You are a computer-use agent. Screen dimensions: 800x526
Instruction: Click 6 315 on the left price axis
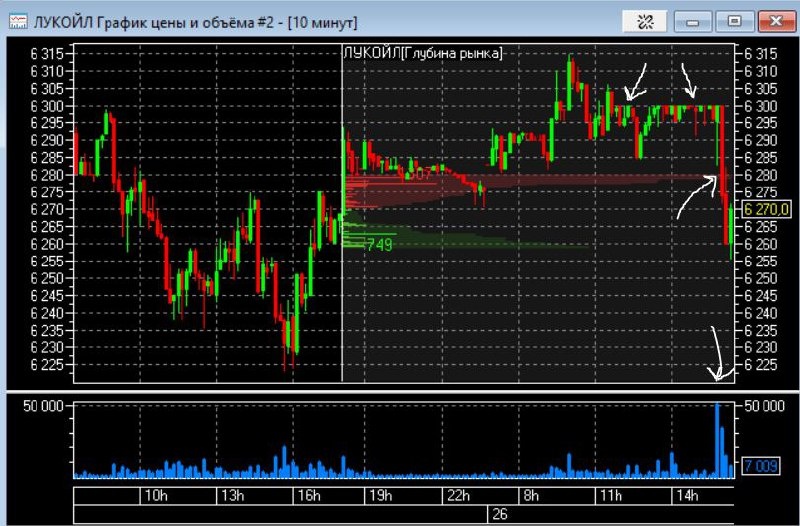tap(47, 54)
